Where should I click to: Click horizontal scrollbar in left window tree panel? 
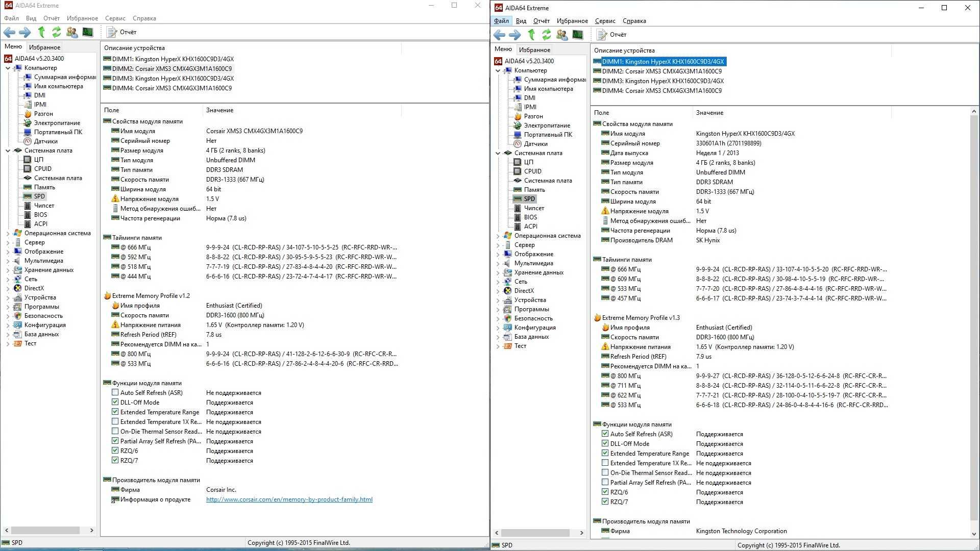click(x=45, y=531)
